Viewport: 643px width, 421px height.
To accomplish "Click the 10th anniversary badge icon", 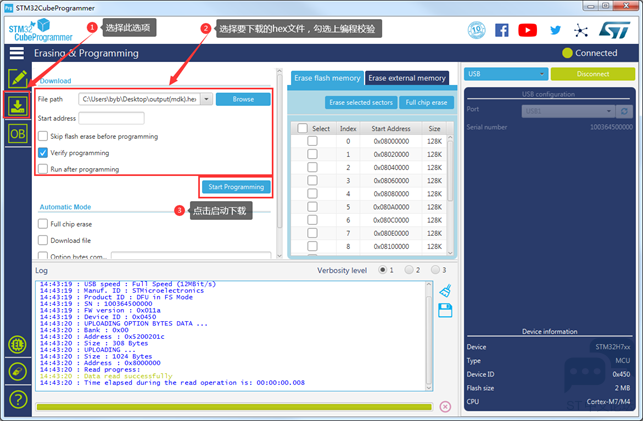I will click(477, 30).
